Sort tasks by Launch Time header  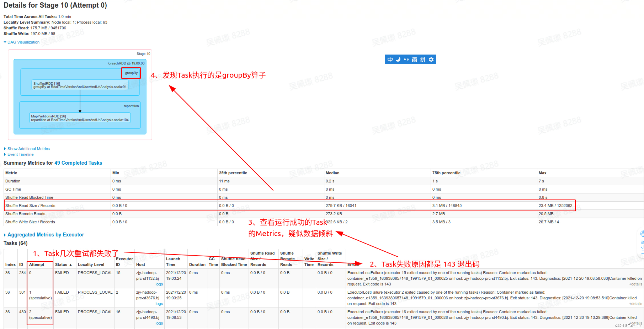[x=173, y=262]
